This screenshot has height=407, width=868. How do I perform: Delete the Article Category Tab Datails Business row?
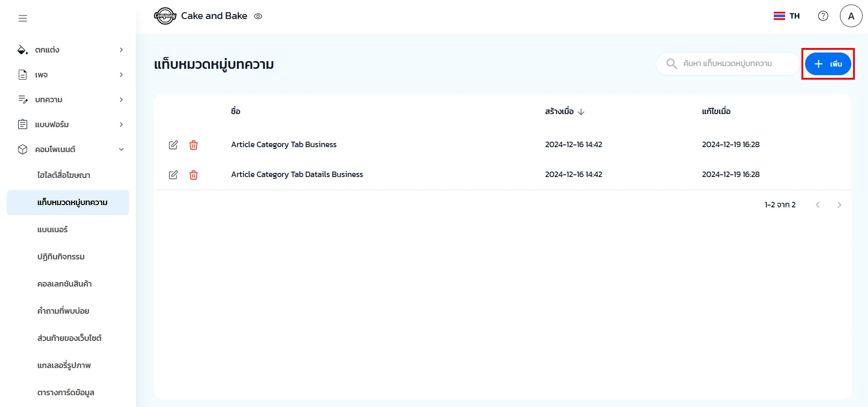193,175
